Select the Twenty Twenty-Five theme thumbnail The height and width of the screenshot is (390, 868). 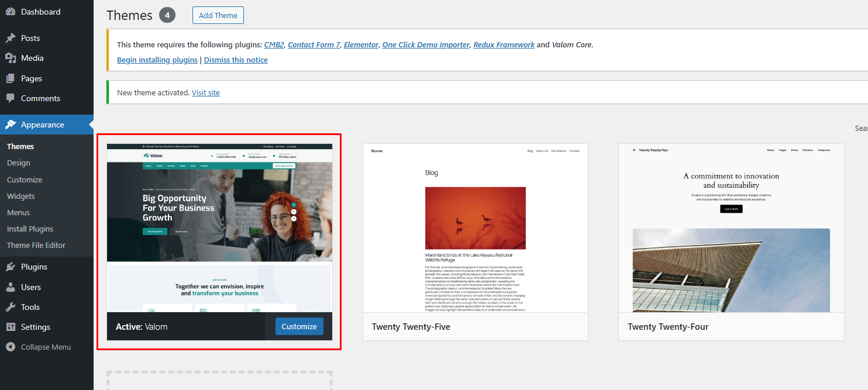475,228
